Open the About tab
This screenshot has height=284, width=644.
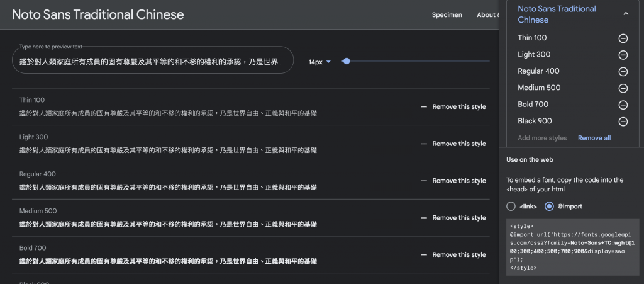(x=487, y=14)
